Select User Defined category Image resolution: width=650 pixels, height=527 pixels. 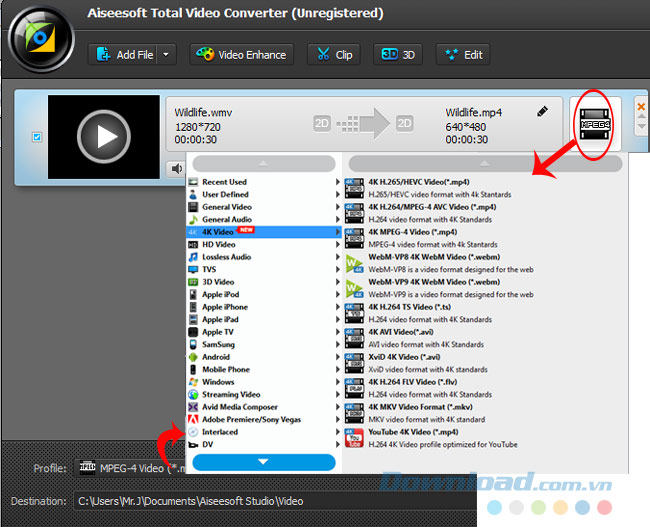tap(264, 194)
